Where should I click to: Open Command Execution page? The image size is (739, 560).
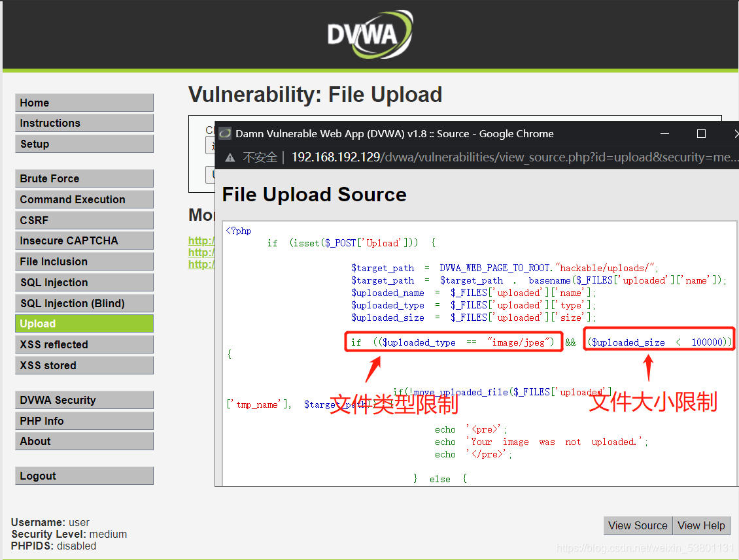click(x=84, y=199)
